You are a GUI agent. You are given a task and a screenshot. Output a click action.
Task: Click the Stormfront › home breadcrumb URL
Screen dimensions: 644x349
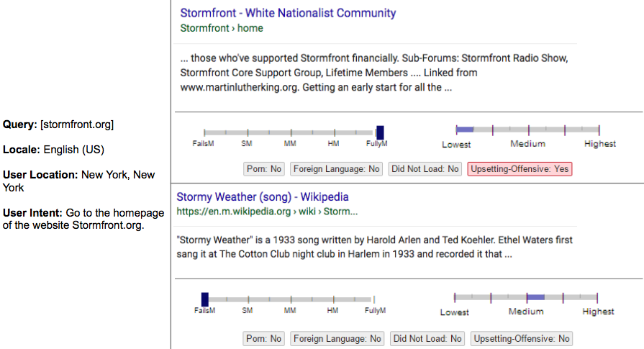[x=222, y=28]
